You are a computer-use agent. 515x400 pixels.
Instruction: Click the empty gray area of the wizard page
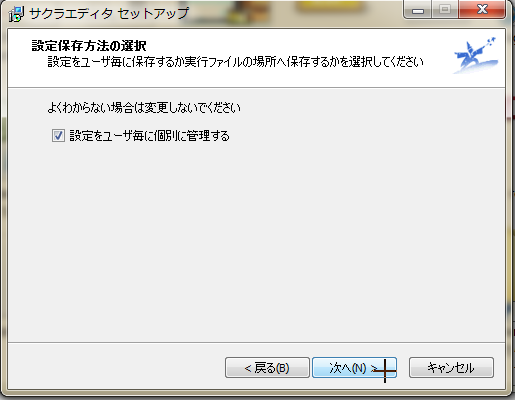257,240
